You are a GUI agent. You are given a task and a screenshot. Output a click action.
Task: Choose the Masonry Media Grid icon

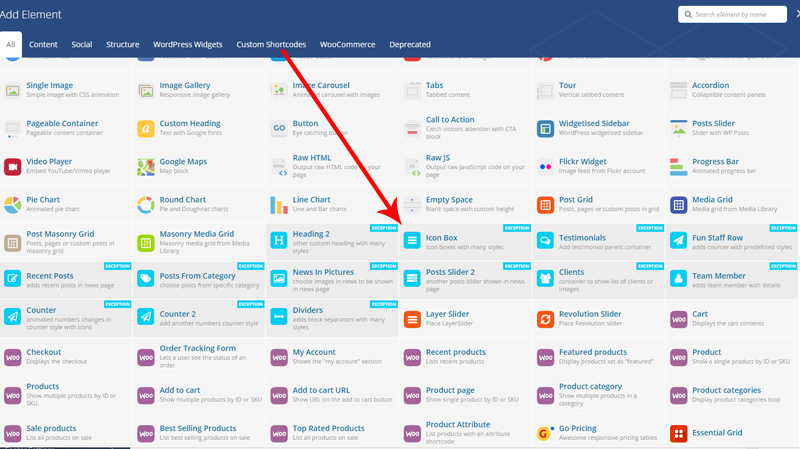(145, 243)
